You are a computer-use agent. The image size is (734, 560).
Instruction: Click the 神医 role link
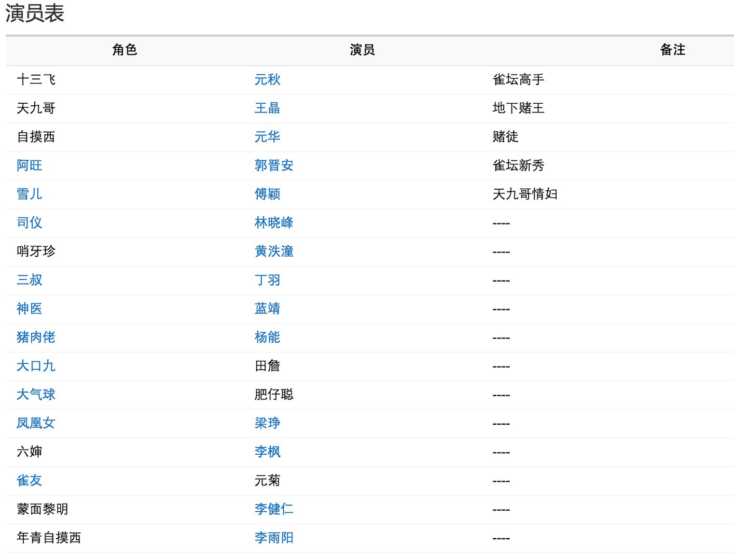tap(29, 309)
